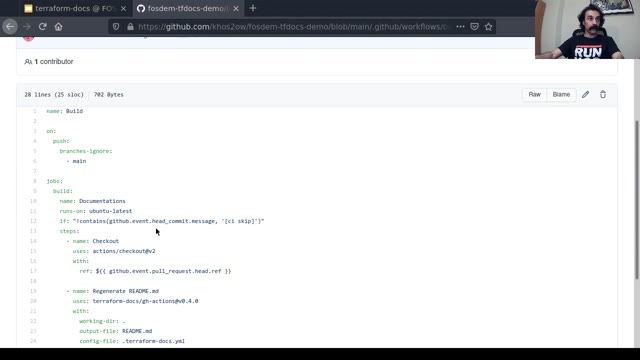Click 'config-file: .terraform-docs.yml' line
The image size is (640, 360).
coord(132,341)
